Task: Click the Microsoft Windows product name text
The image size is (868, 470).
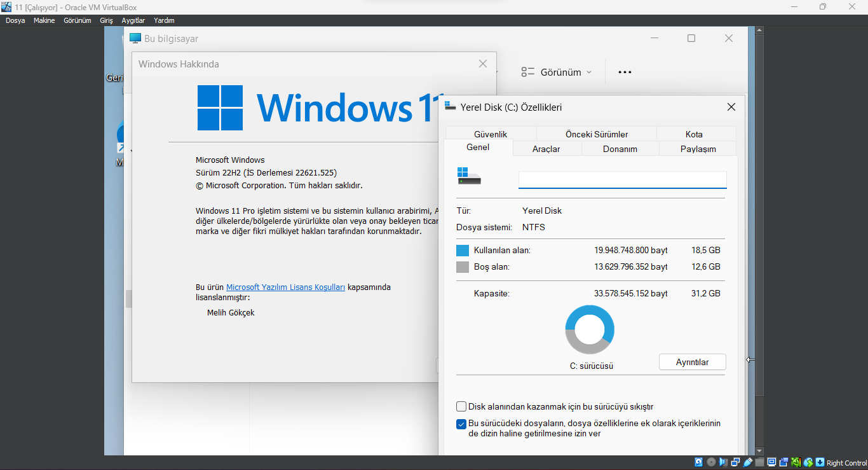Action: pos(230,160)
